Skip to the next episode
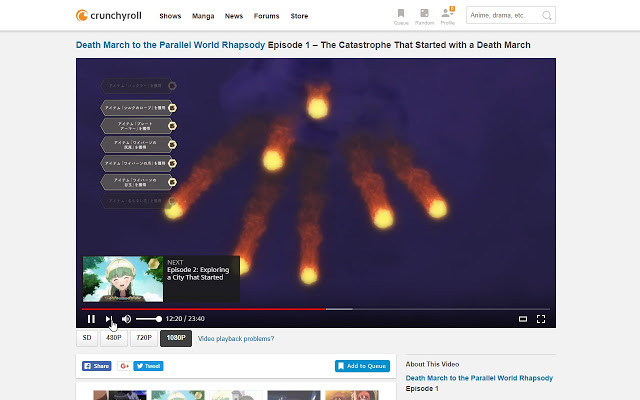This screenshot has width=640, height=400. pyautogui.click(x=109, y=319)
